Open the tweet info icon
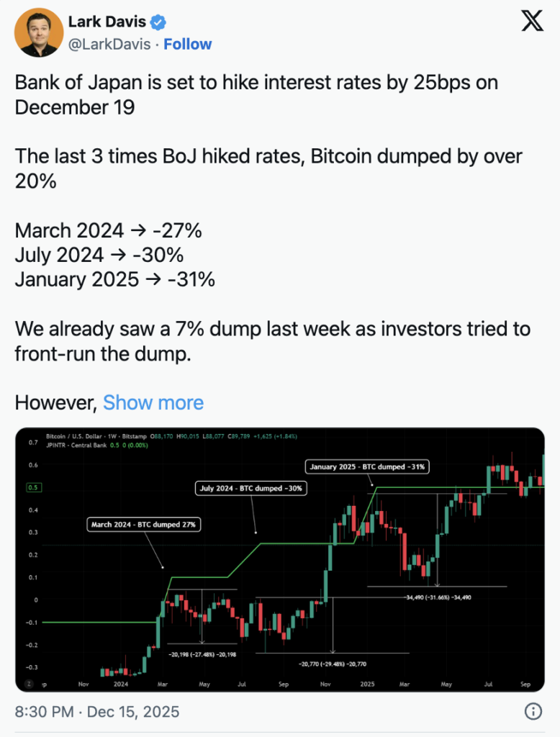The height and width of the screenshot is (737, 560). tap(533, 711)
